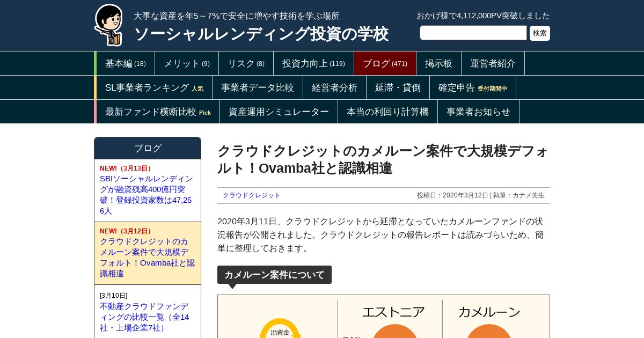Click the tagline 大事な資産を年5～7%で安全に増やす
The width and height of the screenshot is (644, 338).
[237, 16]
